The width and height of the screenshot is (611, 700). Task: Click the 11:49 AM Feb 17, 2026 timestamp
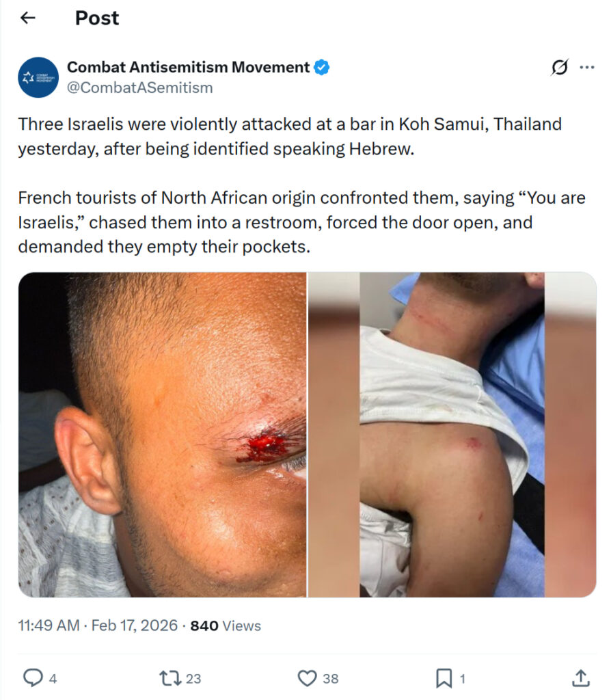(98, 625)
